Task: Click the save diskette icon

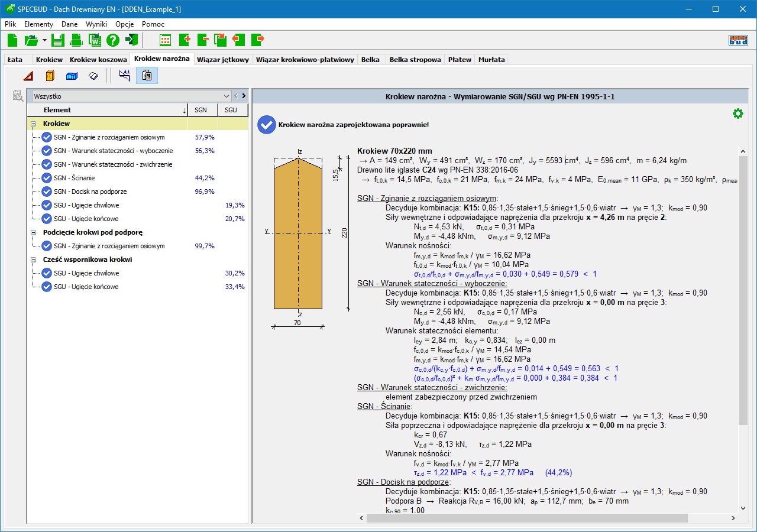Action: [57, 40]
